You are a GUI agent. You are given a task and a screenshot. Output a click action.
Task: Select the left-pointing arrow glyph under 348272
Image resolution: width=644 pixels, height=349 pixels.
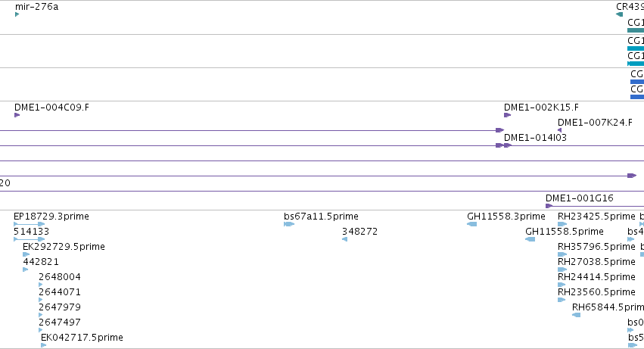tap(344, 239)
